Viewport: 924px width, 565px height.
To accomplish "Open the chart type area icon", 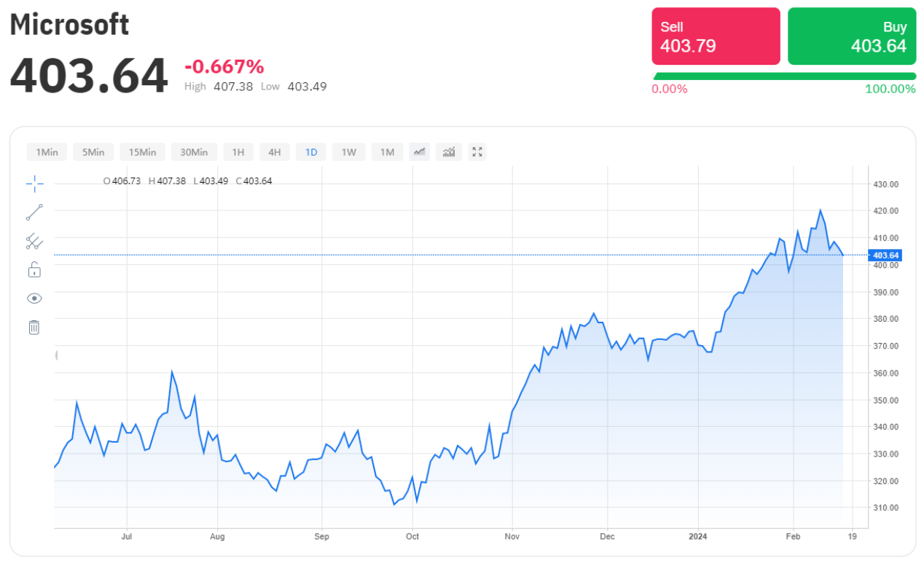I will click(419, 152).
